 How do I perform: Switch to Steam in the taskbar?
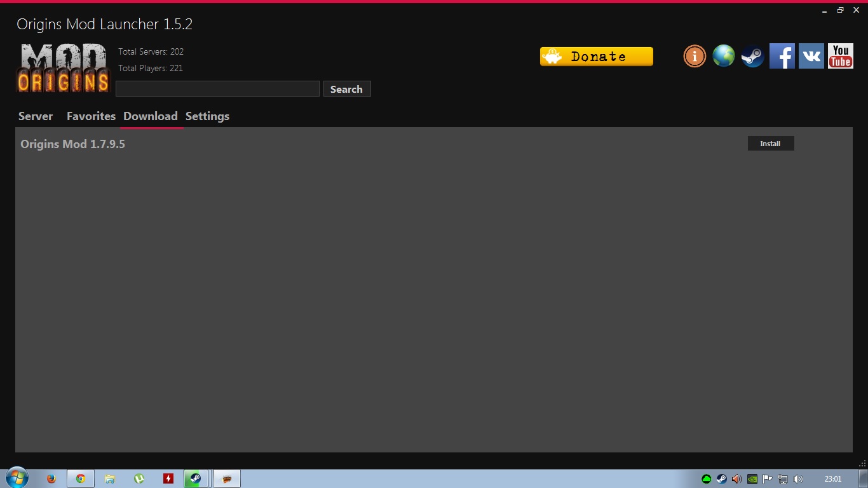[x=196, y=479]
